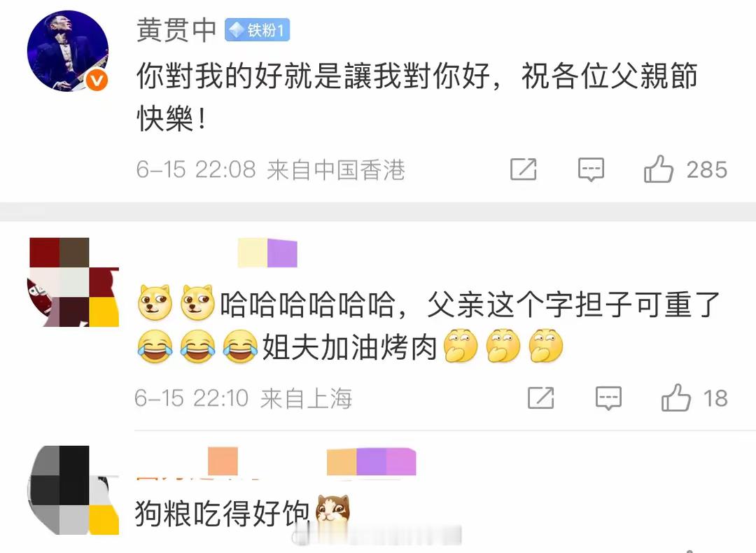The height and width of the screenshot is (553, 756).
Task: Tap the username 黄贯中
Action: [176, 30]
